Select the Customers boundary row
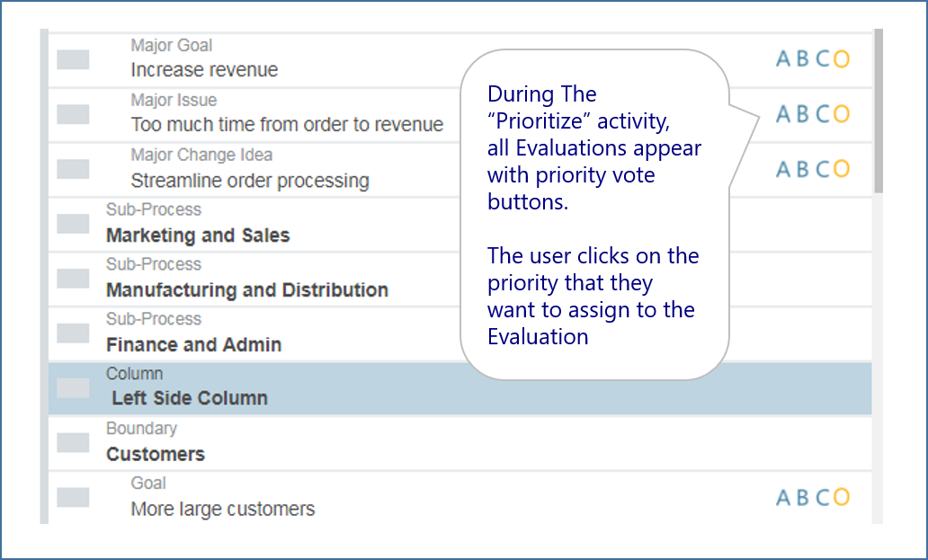Viewport: 928px width, 560px height. [156, 454]
